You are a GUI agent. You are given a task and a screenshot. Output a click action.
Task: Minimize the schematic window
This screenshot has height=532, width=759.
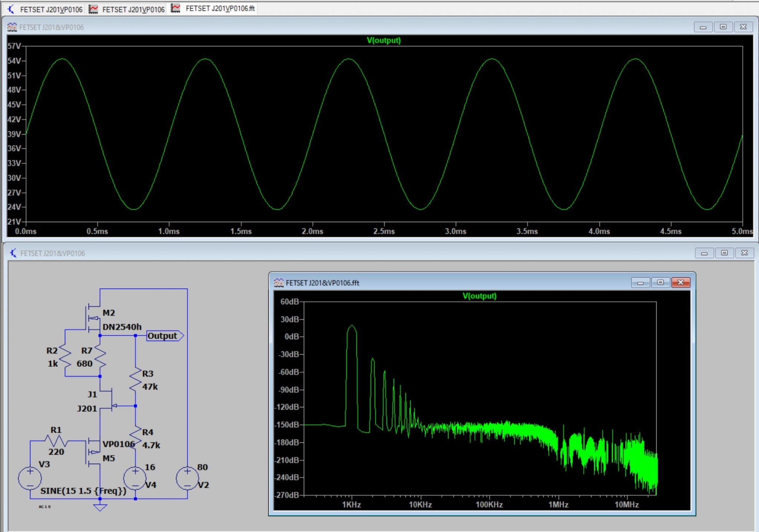point(704,253)
